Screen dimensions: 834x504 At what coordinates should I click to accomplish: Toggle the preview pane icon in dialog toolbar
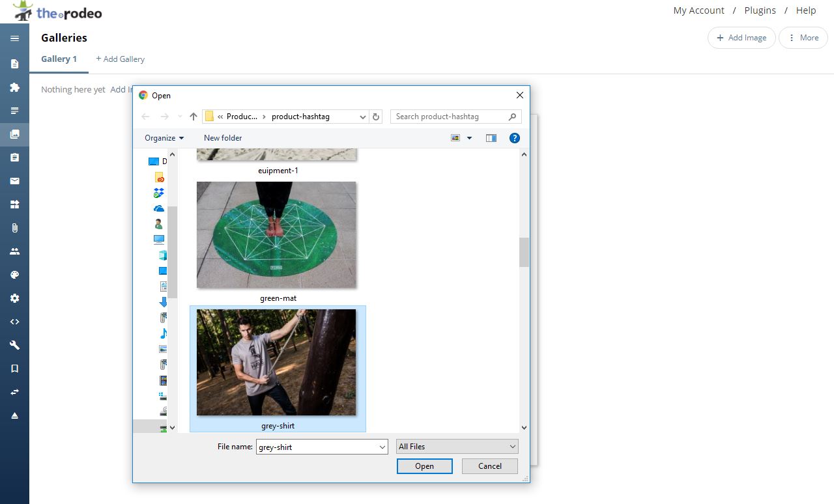pyautogui.click(x=491, y=138)
